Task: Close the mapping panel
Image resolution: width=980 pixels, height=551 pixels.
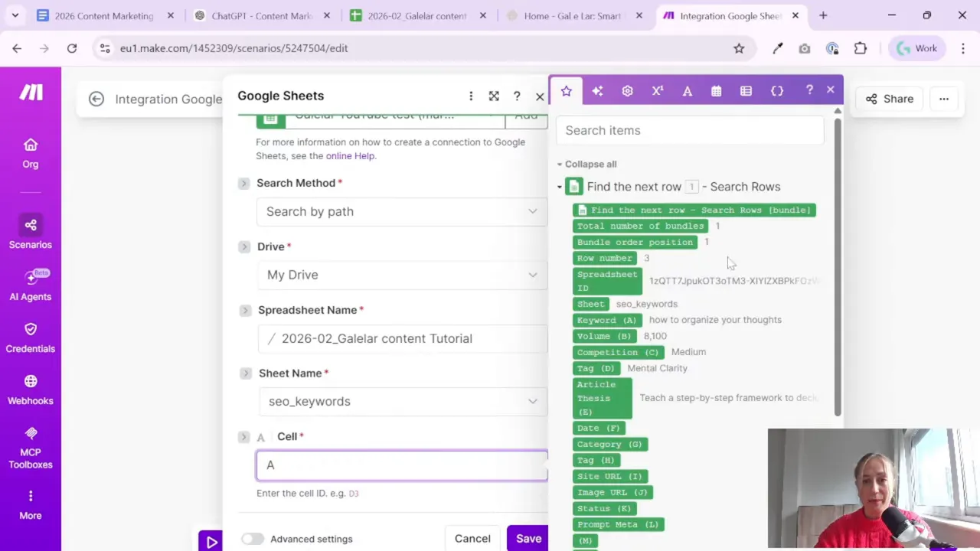Action: tap(831, 90)
